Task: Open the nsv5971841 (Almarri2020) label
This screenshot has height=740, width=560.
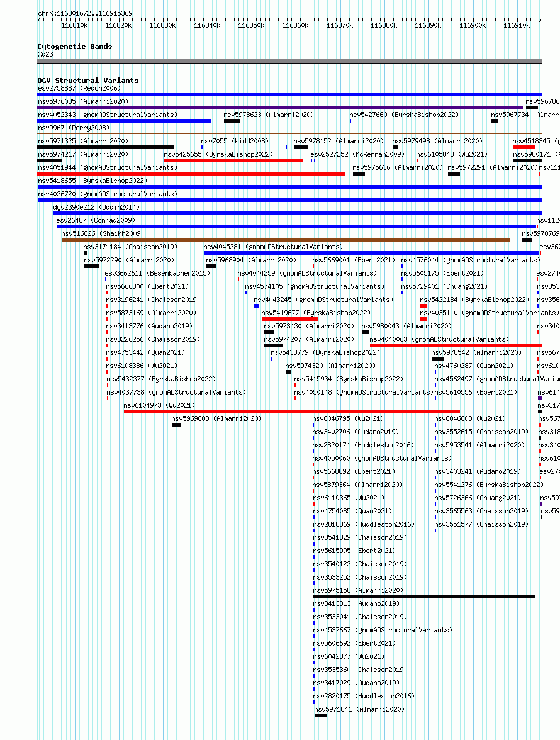Action: pos(359,709)
